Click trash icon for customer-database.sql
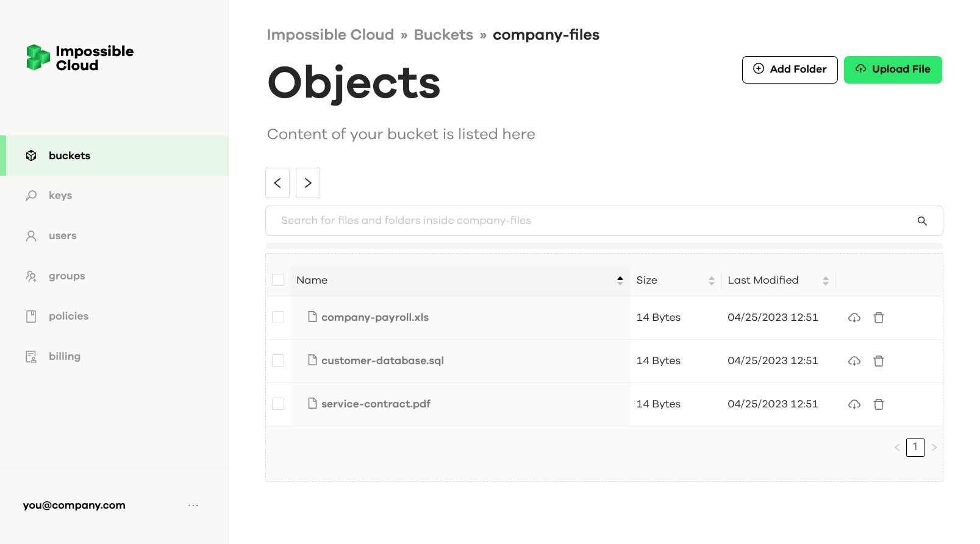This screenshot has width=980, height=544. click(878, 361)
